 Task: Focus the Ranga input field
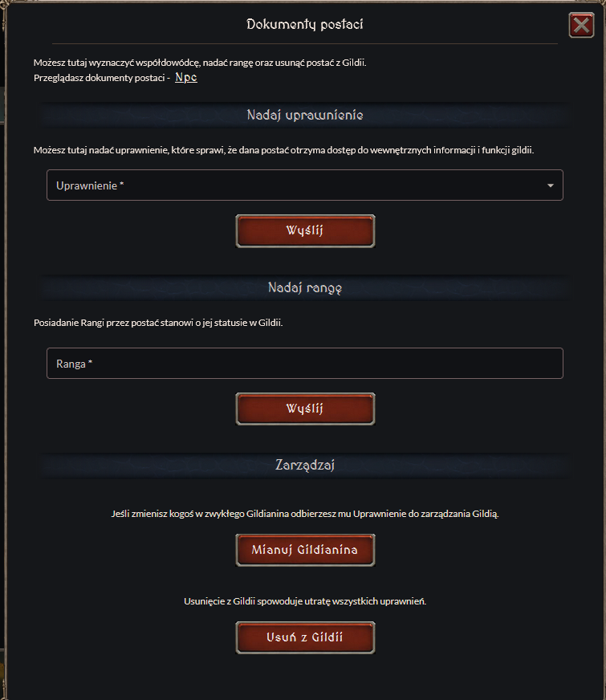point(304,364)
